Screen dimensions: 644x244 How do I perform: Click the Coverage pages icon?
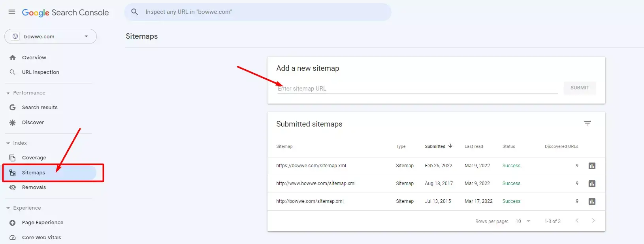point(13,158)
